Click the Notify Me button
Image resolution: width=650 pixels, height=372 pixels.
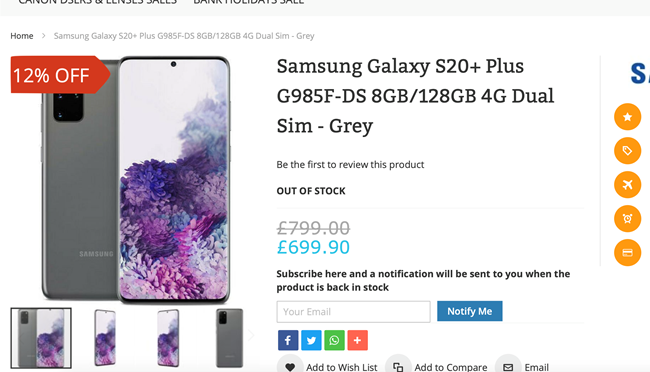pos(470,311)
